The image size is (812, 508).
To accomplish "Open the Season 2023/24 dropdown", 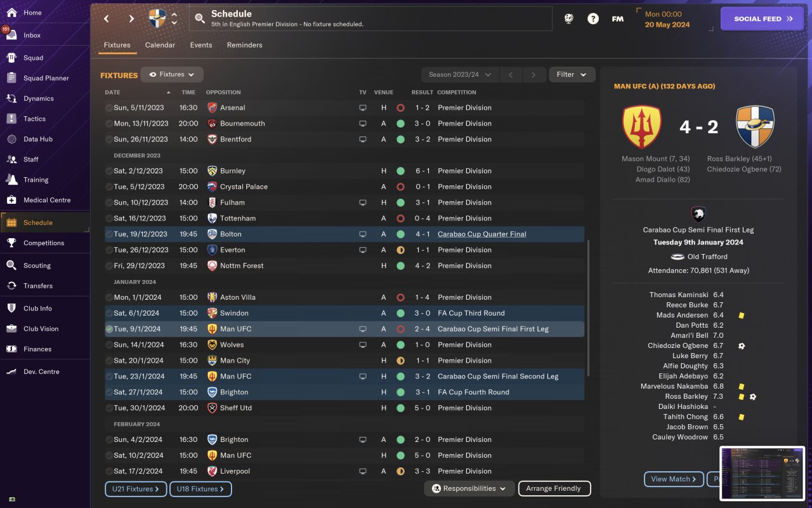I will pos(460,75).
